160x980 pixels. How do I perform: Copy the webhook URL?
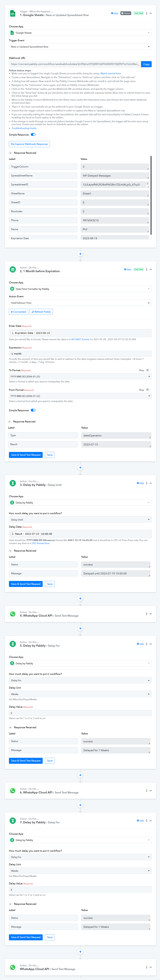pyautogui.click(x=146, y=64)
